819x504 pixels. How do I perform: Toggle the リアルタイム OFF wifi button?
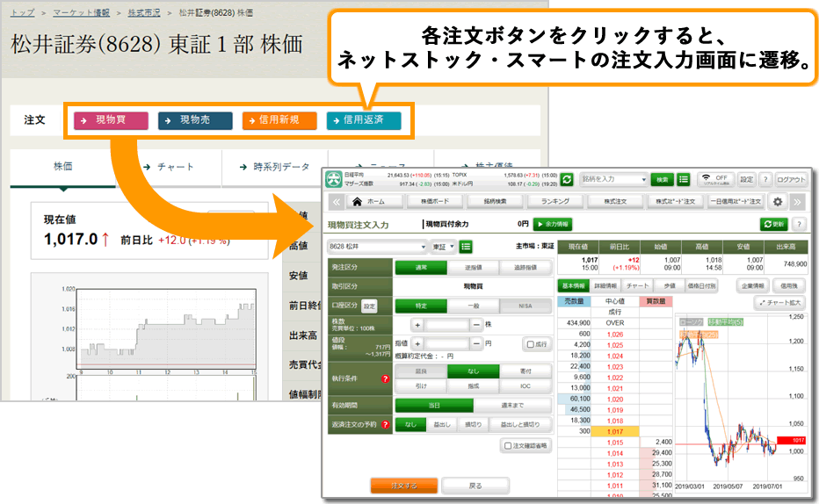point(716,179)
